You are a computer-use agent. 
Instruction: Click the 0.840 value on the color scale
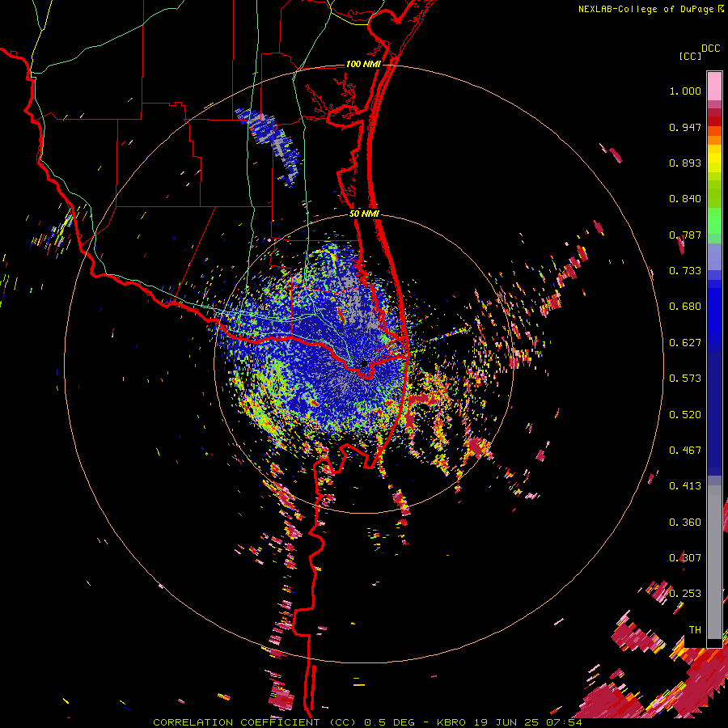click(685, 199)
